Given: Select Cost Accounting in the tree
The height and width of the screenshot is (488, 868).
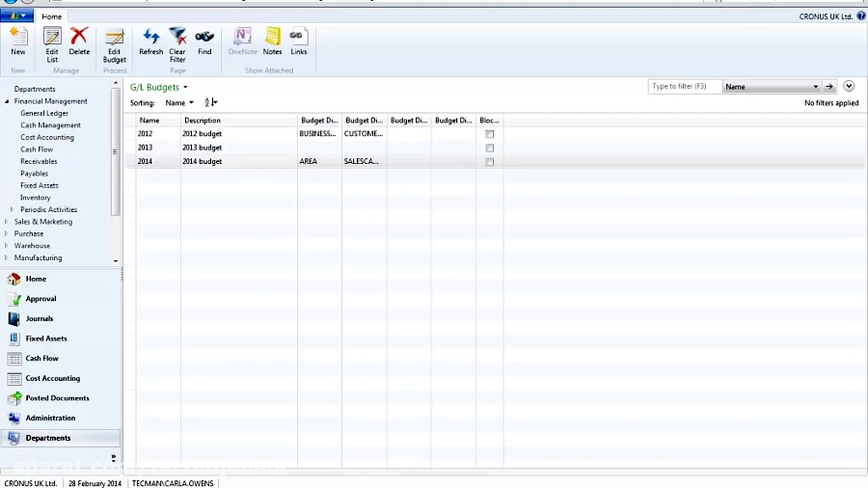Looking at the screenshot, I should 47,137.
